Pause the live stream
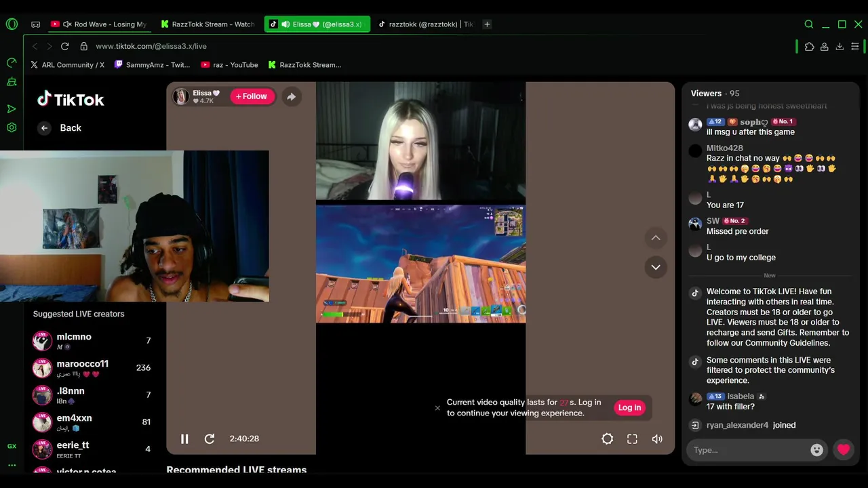The height and width of the screenshot is (488, 868). tap(184, 439)
